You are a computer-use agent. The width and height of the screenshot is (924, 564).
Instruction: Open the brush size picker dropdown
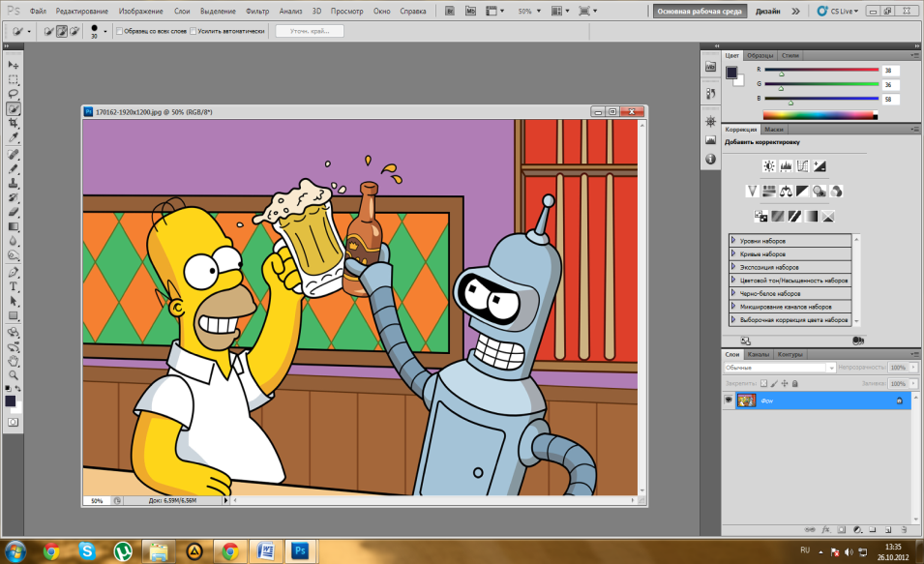point(105,31)
